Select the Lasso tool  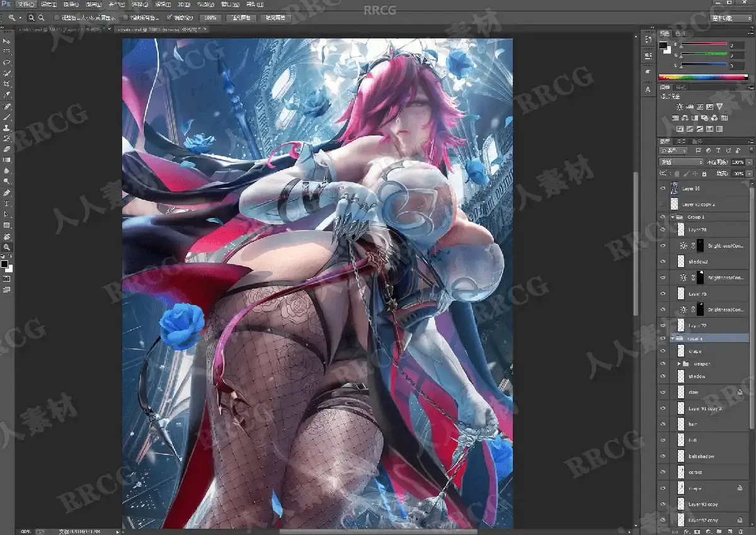click(7, 62)
